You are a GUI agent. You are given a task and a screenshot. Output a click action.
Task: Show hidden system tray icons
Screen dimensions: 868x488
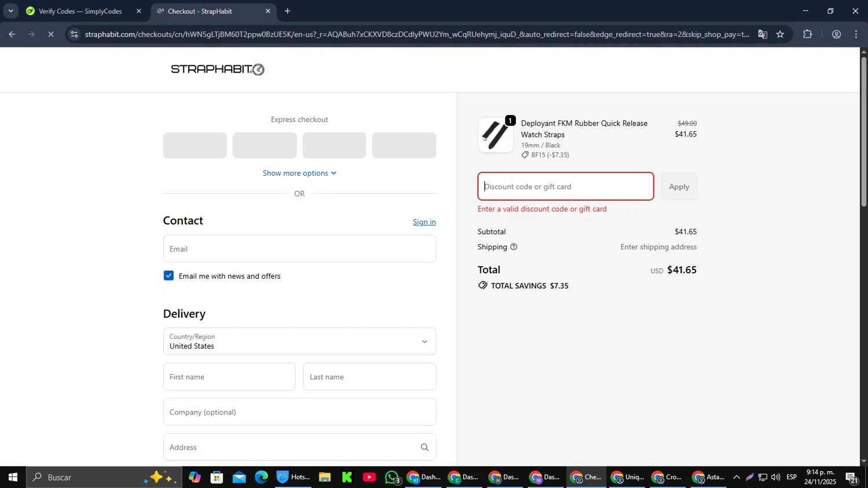point(736,477)
